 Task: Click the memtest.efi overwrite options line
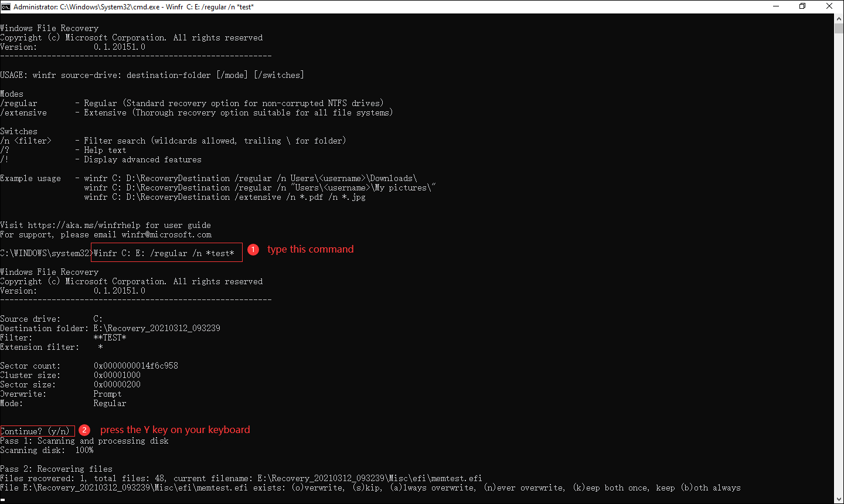369,488
